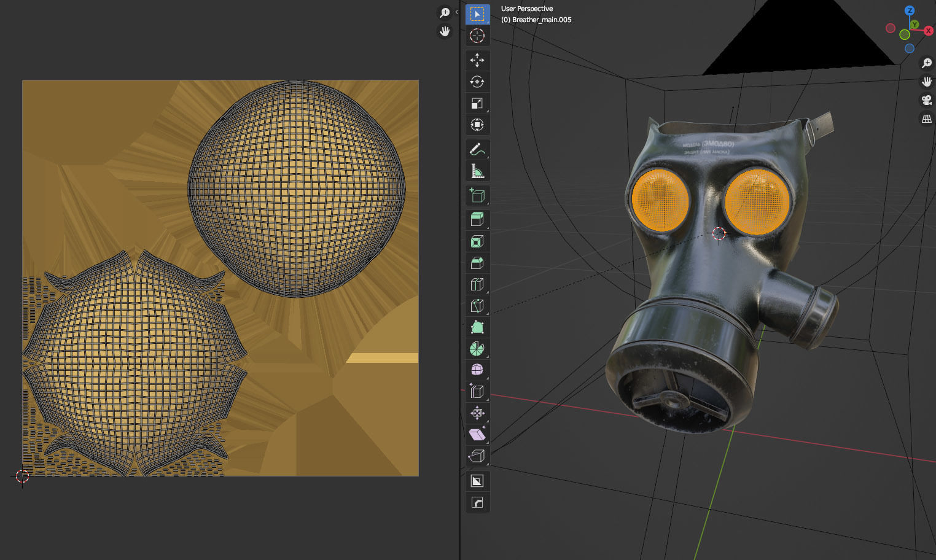Image resolution: width=936 pixels, height=560 pixels.
Task: Select the Shrink/Fatten tool
Action: click(477, 413)
